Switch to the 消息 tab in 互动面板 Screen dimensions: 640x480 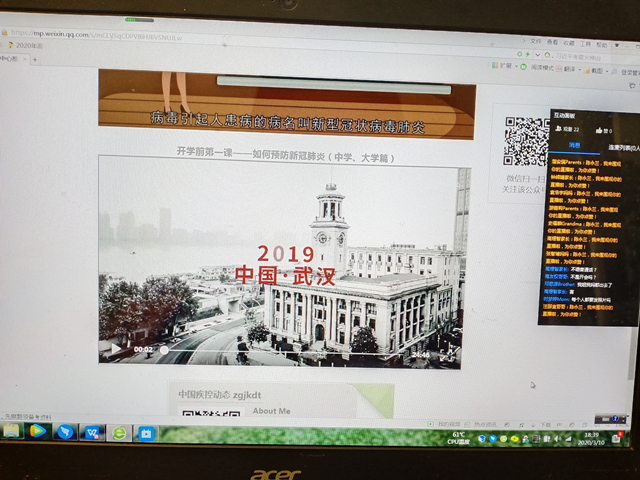pyautogui.click(x=574, y=145)
